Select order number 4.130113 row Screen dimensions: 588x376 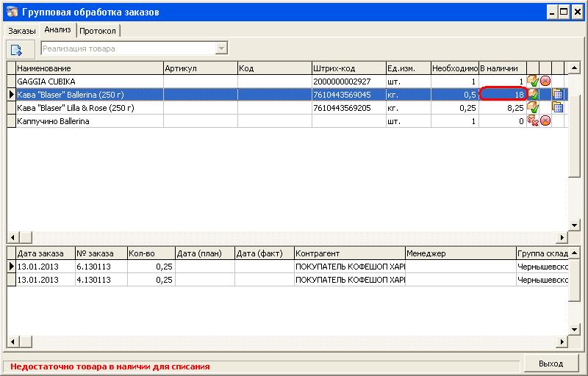pyautogui.click(x=100, y=280)
